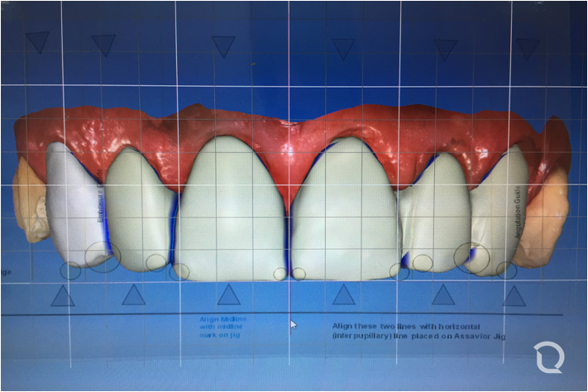Select the large embrasure circle near the Embrasure Guide label
This screenshot has width=588, height=392.
pos(103,257)
